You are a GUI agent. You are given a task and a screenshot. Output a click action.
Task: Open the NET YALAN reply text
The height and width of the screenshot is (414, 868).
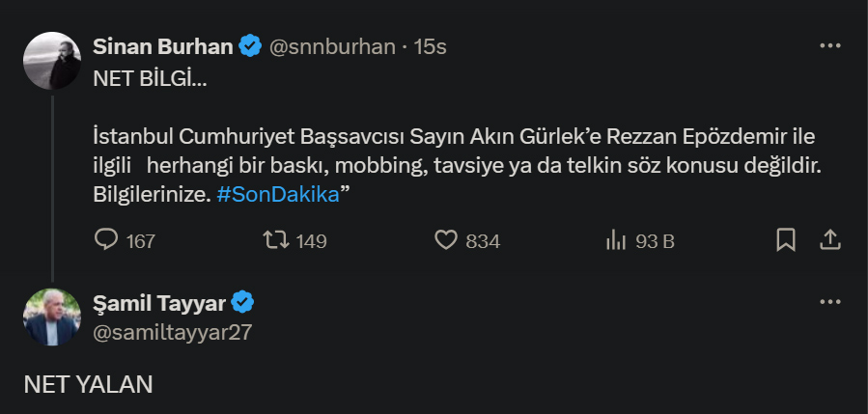88,385
